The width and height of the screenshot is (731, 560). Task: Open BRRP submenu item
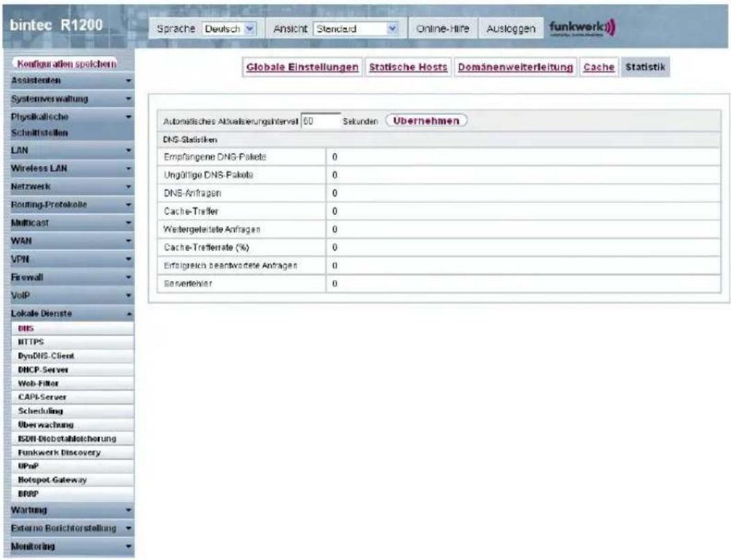tap(72, 494)
